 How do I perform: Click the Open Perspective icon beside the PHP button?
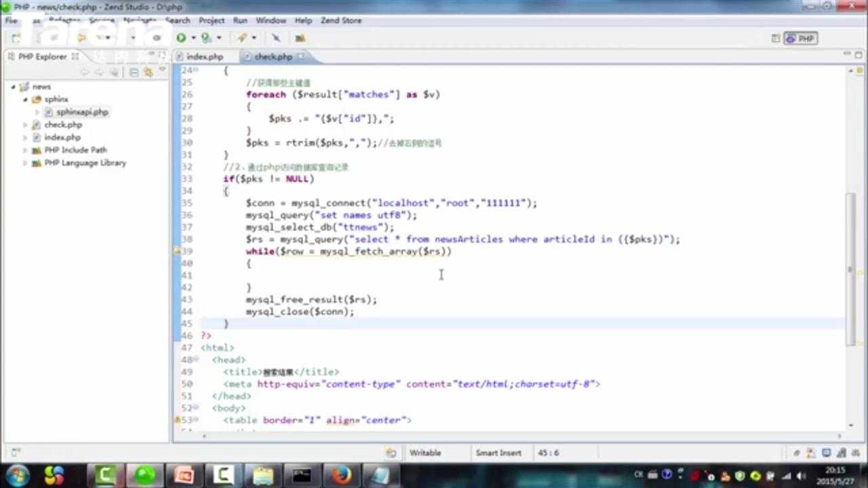point(776,39)
